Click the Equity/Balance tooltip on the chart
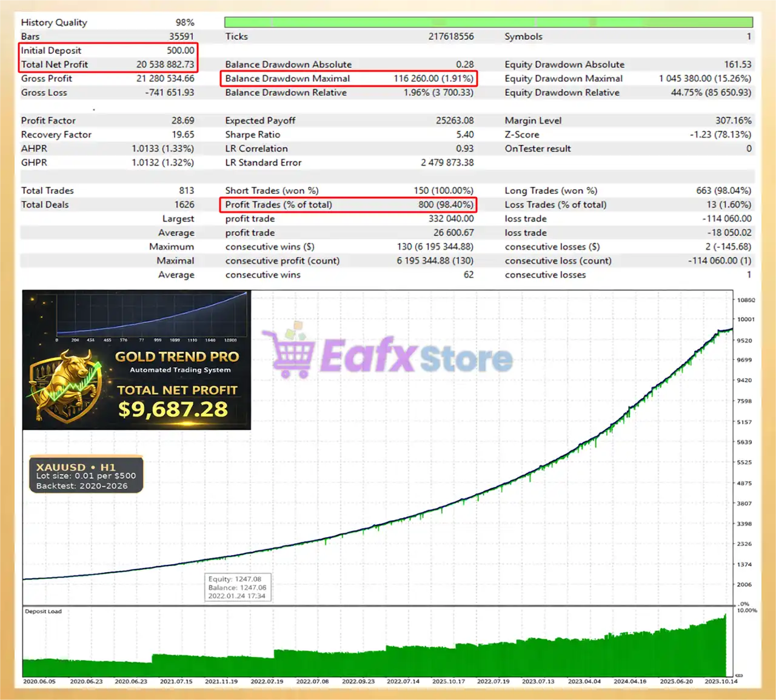Viewport: 776px width, 700px height. coord(238,587)
